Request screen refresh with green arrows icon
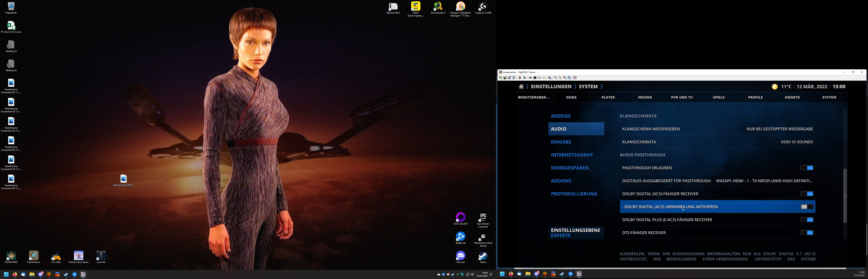Image resolution: width=868 pixels, height=279 pixels. (x=524, y=78)
